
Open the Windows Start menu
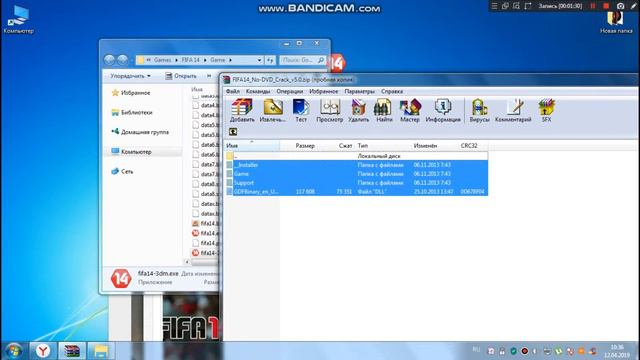pyautogui.click(x=13, y=351)
